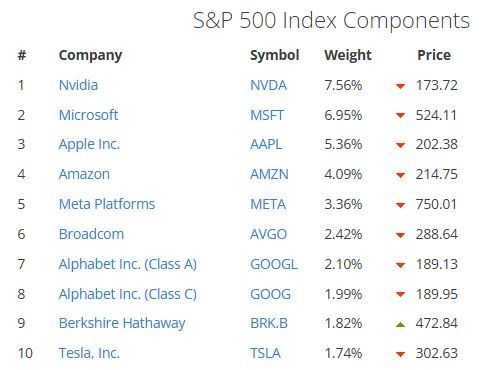This screenshot has height=370, width=481.
Task: Click red down arrow beside Tesla price
Action: click(x=400, y=354)
